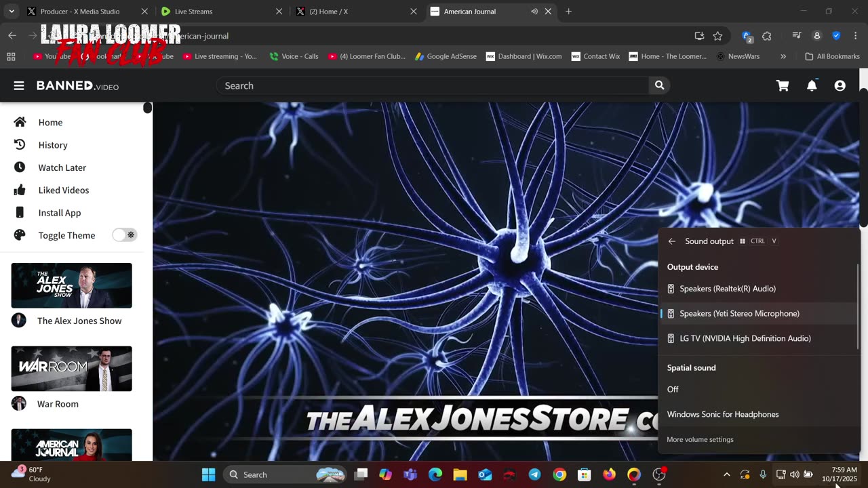Click the browser back arrow

12,36
